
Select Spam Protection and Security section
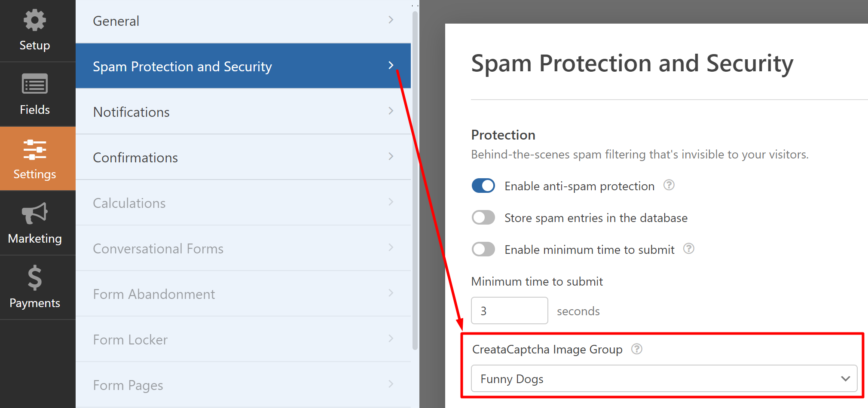243,66
